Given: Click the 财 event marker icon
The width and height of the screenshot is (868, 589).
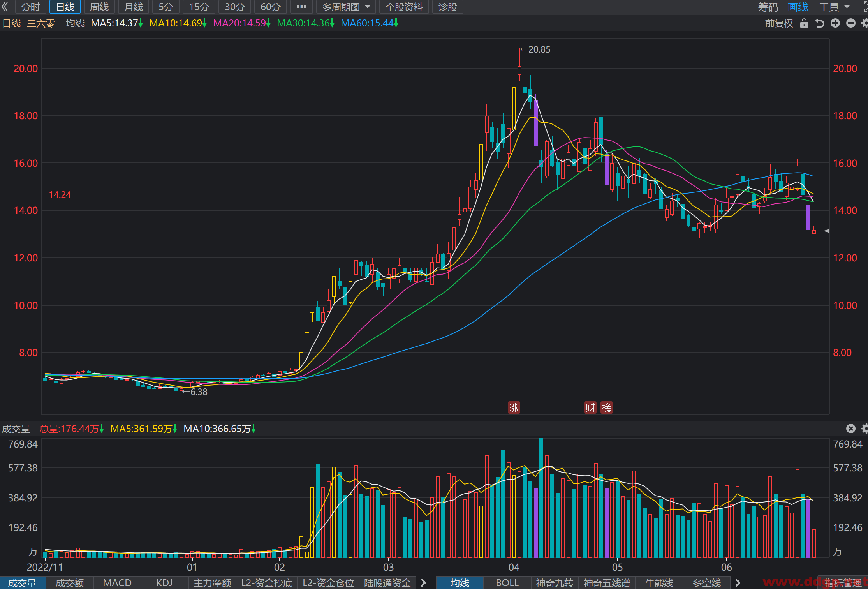Looking at the screenshot, I should pos(591,407).
